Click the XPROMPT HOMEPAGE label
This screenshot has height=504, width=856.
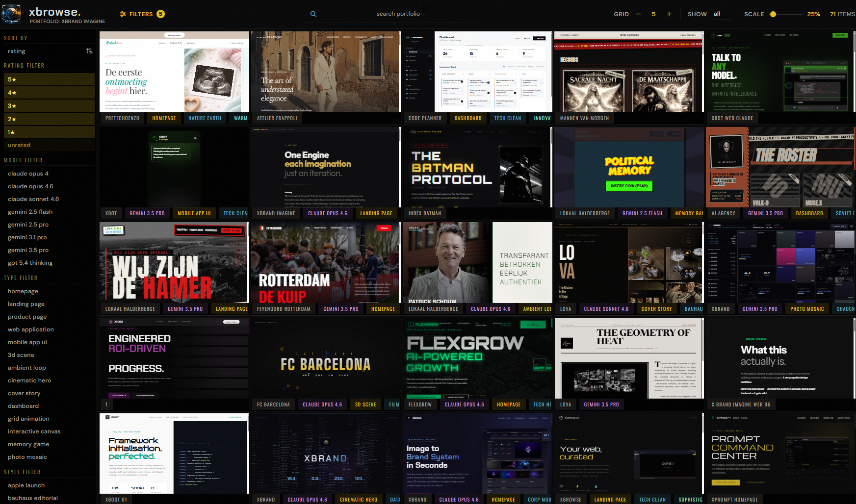(x=734, y=500)
